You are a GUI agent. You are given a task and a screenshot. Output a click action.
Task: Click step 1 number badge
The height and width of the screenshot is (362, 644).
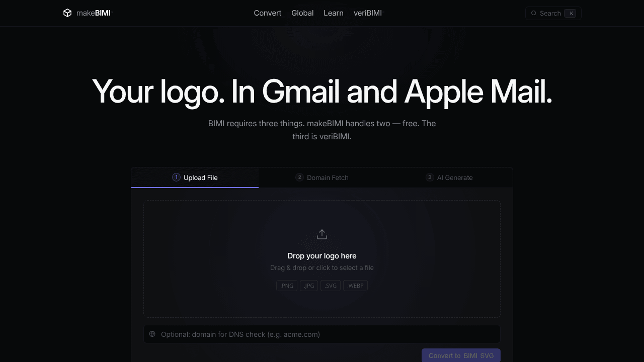tap(176, 177)
